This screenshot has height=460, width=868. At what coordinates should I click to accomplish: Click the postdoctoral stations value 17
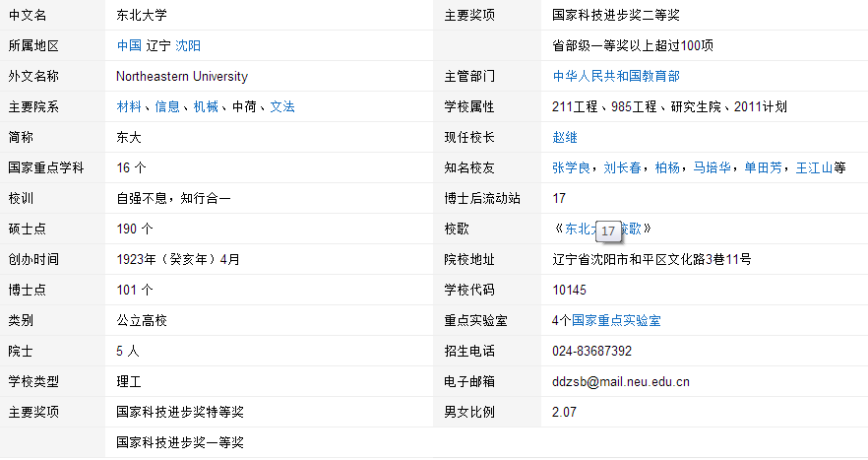click(559, 198)
